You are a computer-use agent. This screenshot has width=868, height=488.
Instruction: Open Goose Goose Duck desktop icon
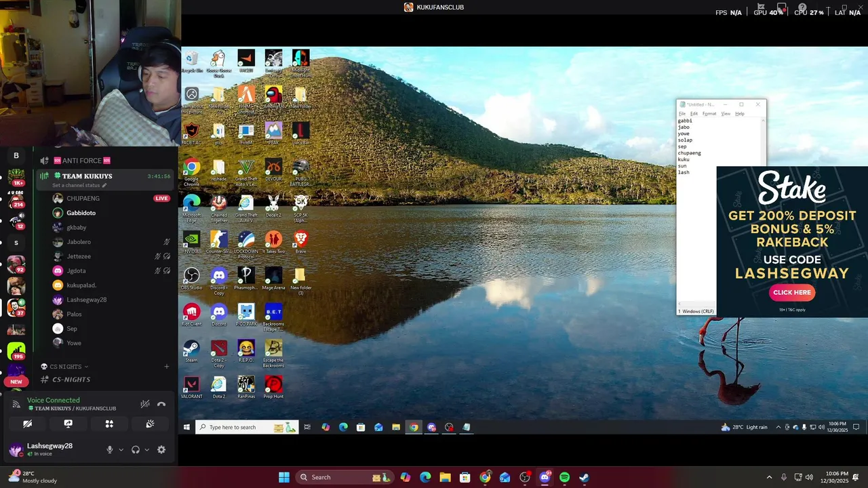(218, 63)
